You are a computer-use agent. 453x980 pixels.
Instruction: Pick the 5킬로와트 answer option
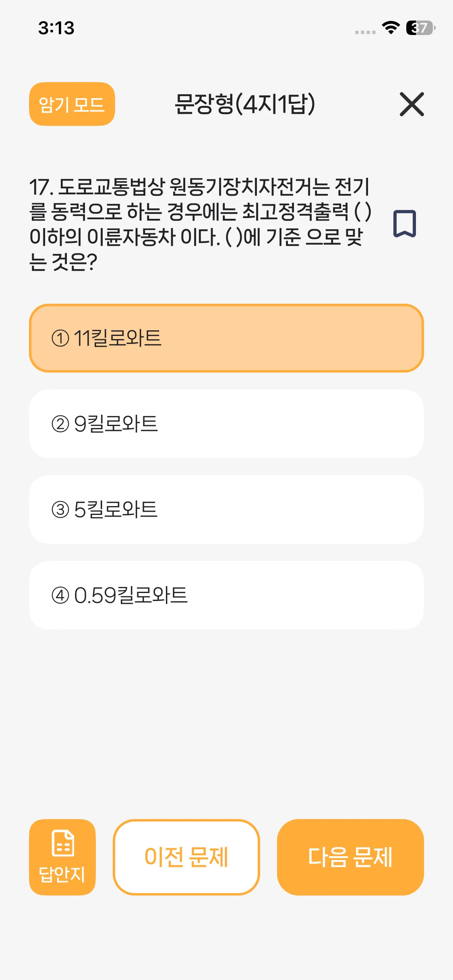tap(226, 510)
